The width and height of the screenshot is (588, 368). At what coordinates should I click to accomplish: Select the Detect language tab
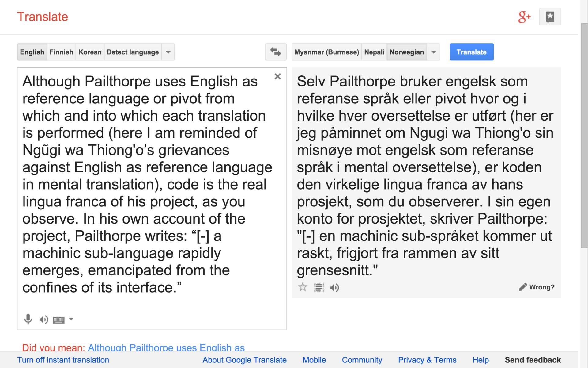(133, 52)
